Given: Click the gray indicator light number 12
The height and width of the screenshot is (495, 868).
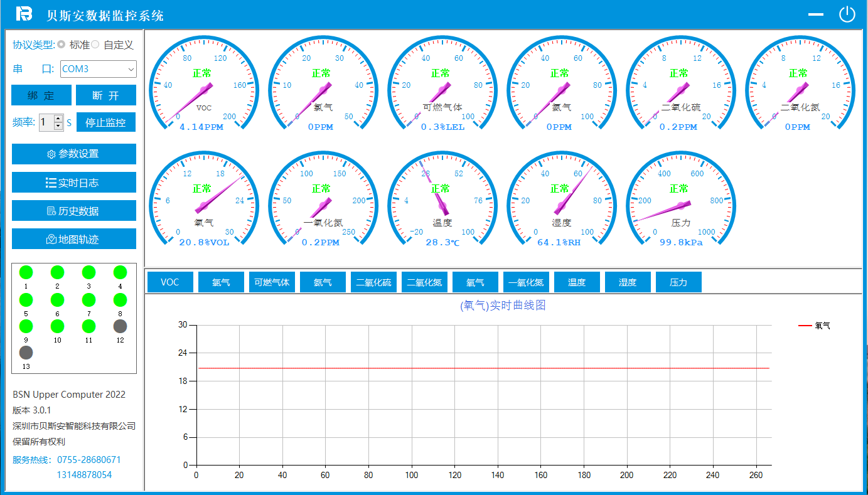Looking at the screenshot, I should [120, 326].
